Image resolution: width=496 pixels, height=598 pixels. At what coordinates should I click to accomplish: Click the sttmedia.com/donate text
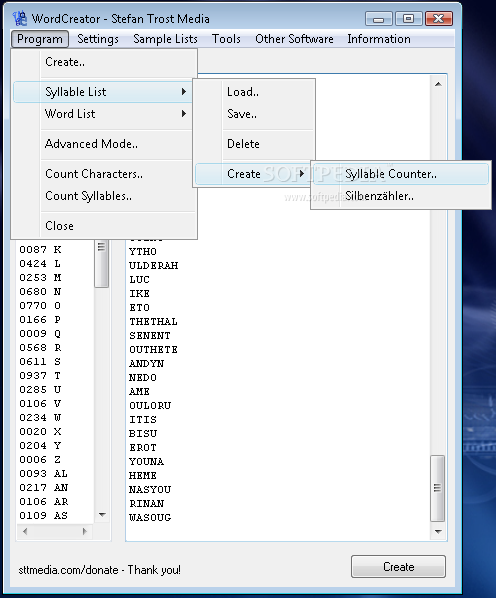tap(68, 570)
